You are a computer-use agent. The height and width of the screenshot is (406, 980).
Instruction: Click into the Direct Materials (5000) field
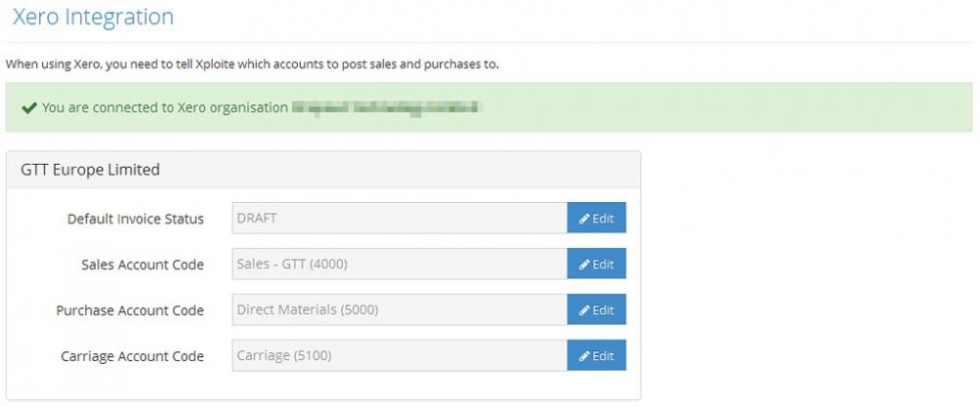pyautogui.click(x=399, y=310)
